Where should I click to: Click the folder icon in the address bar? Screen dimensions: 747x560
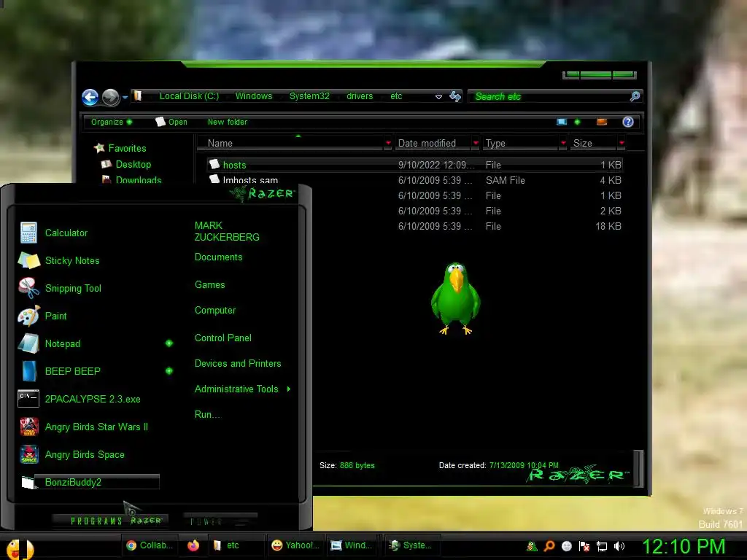137,96
